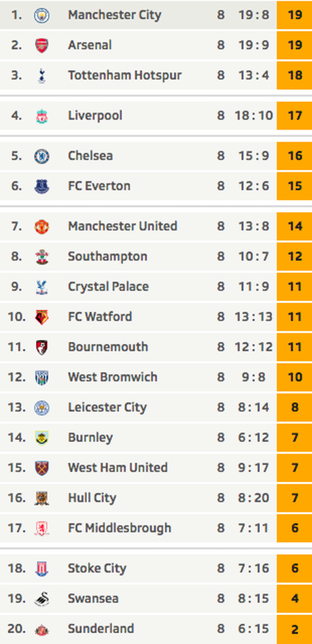Click the Liverpool club crest

(x=42, y=116)
